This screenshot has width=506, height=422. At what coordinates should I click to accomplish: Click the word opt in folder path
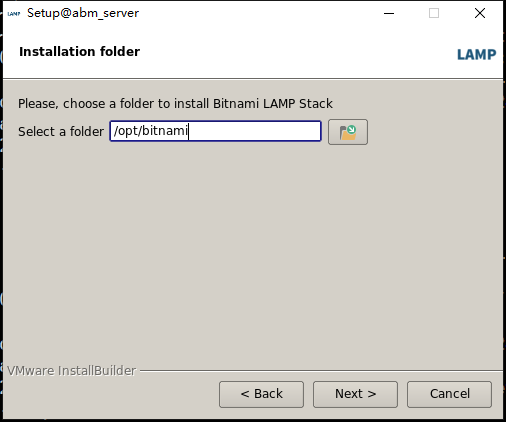tap(127, 131)
